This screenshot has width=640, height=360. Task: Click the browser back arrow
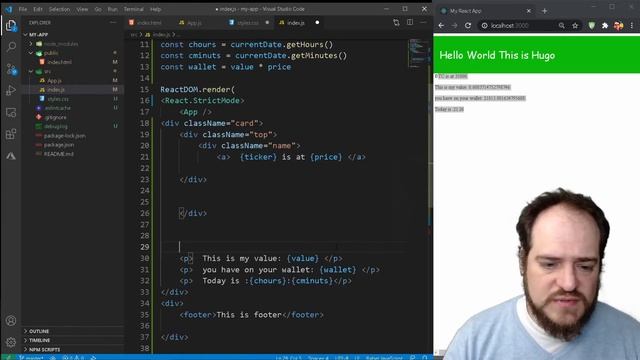[x=441, y=25]
